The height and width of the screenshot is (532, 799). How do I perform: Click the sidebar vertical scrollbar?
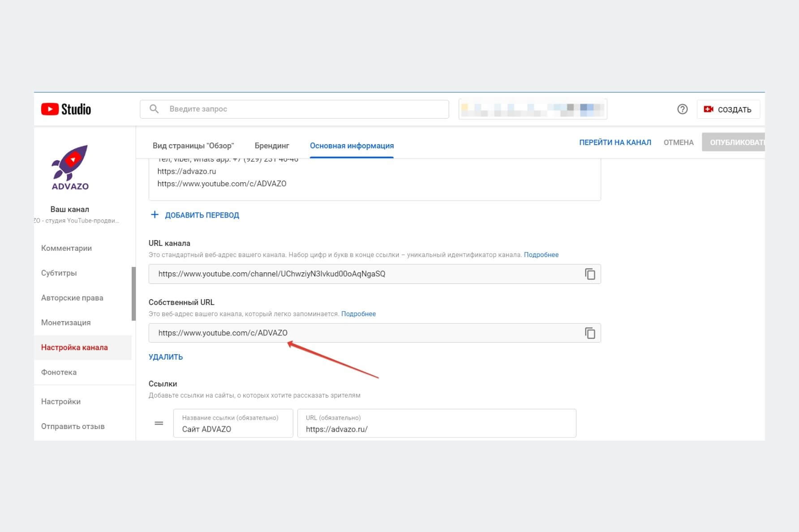133,294
